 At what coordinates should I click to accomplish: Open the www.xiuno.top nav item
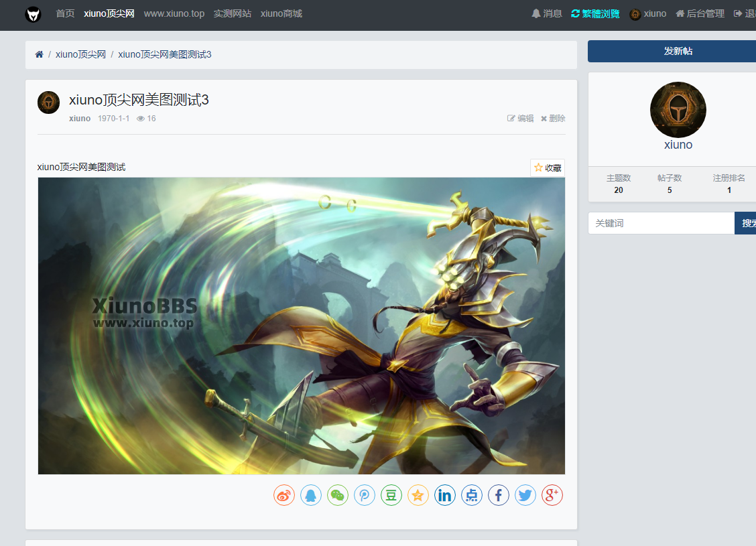click(x=174, y=13)
